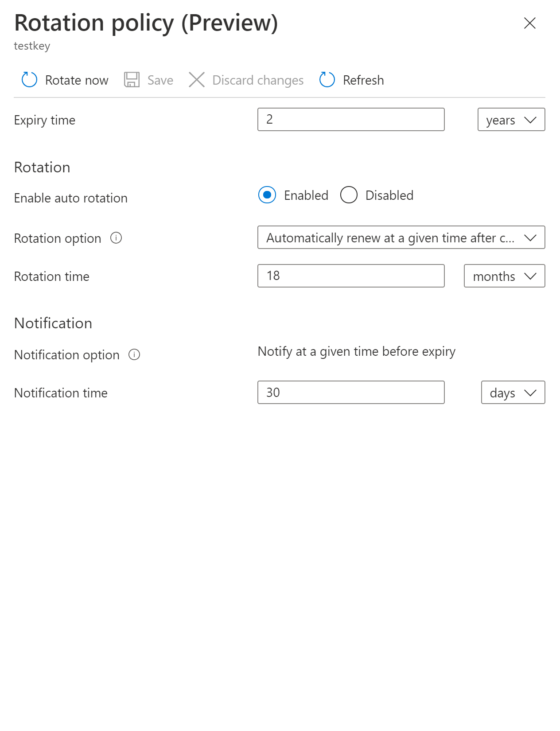Click the Refresh icon in the toolbar
The width and height of the screenshot is (560, 731).
(x=327, y=80)
